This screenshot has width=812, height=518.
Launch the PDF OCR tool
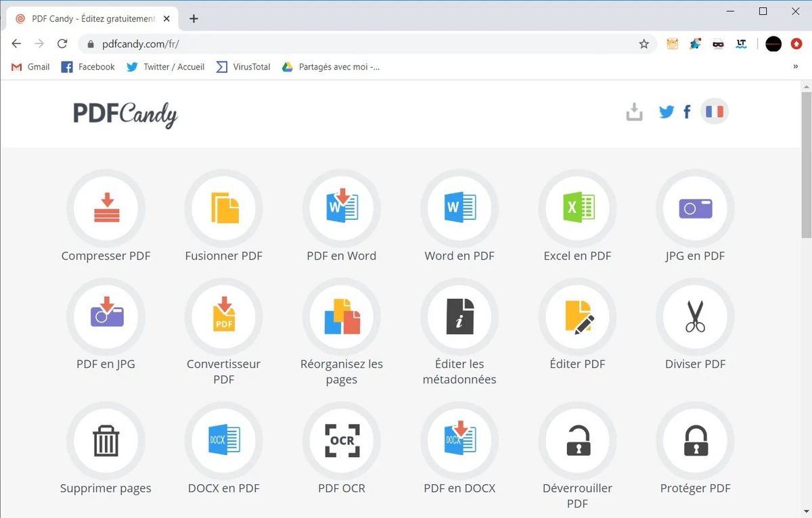coord(341,440)
